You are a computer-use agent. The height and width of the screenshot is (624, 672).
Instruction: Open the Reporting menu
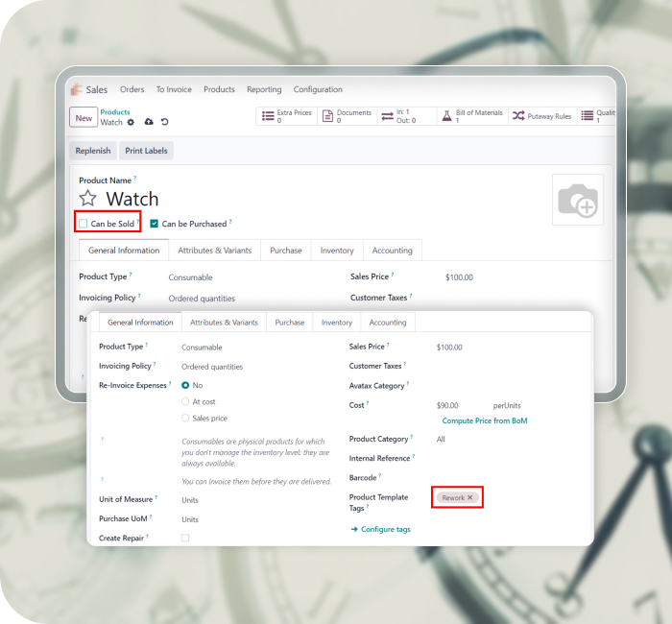click(264, 89)
